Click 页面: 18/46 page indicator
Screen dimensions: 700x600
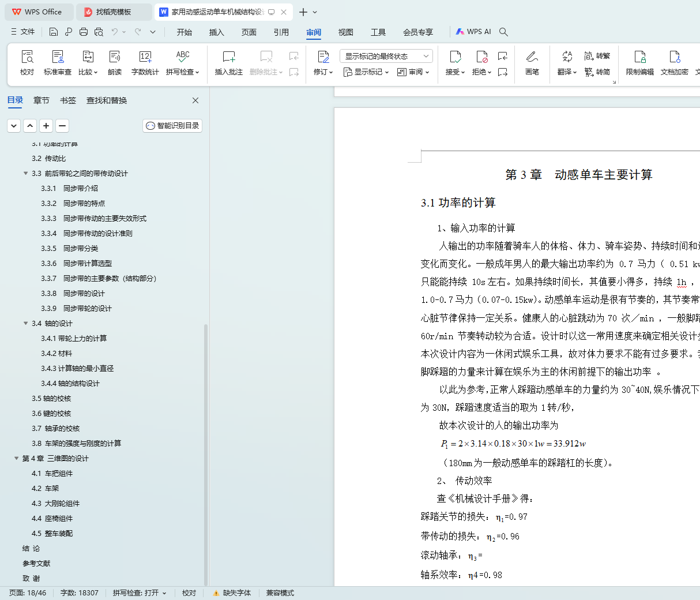[x=28, y=593]
